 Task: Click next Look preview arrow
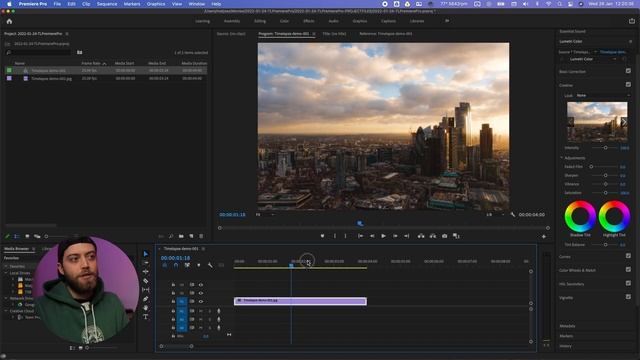click(x=624, y=122)
